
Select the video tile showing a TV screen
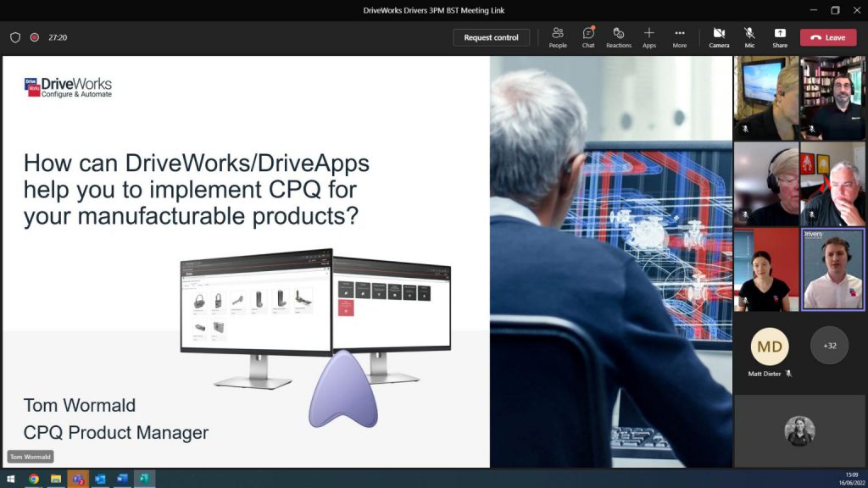click(x=766, y=98)
